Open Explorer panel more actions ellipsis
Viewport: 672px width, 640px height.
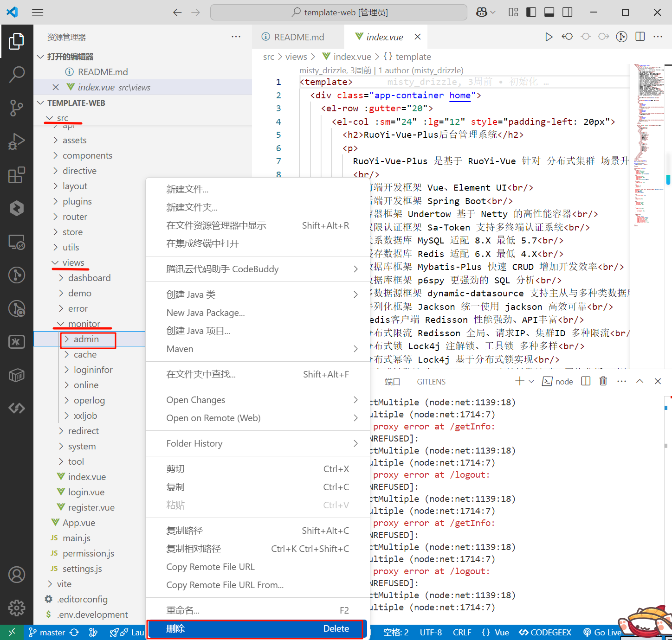point(236,37)
